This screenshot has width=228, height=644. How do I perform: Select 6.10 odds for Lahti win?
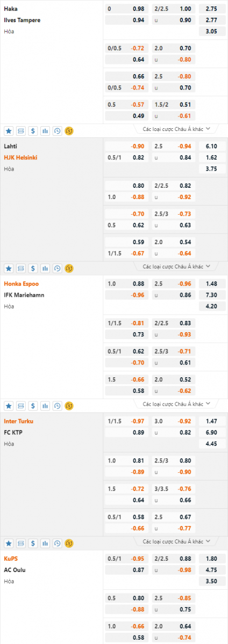[211, 146]
